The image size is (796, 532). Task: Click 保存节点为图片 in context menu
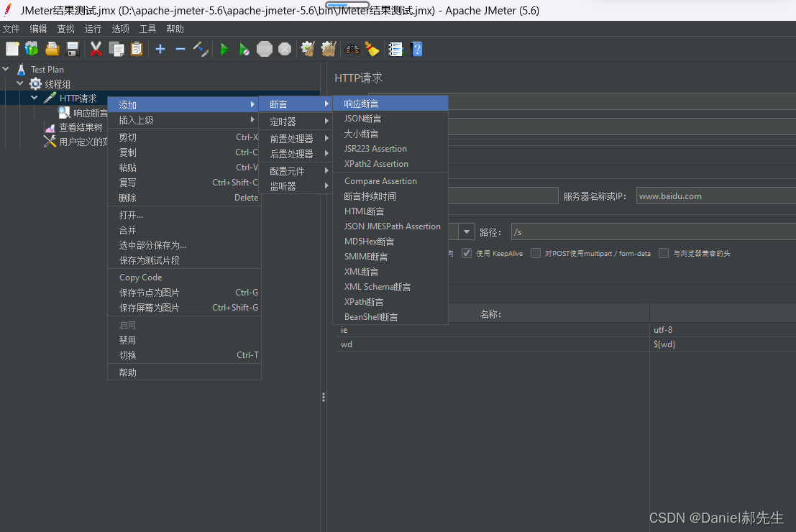pos(184,293)
